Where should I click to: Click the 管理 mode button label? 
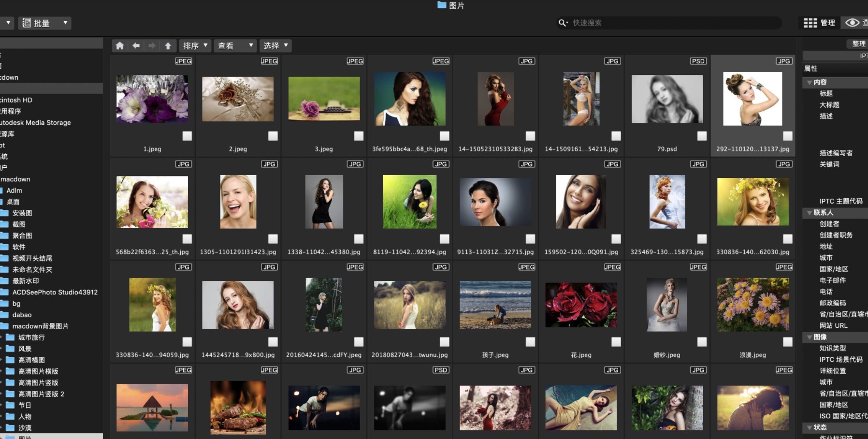coord(828,23)
